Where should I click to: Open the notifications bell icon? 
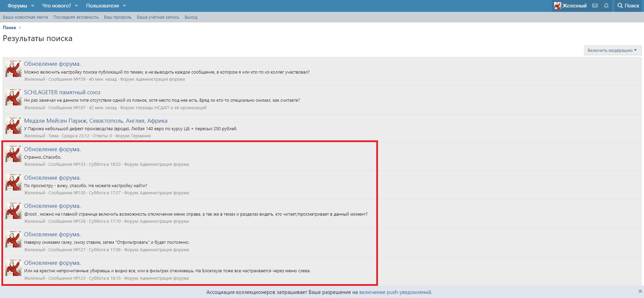coord(606,6)
